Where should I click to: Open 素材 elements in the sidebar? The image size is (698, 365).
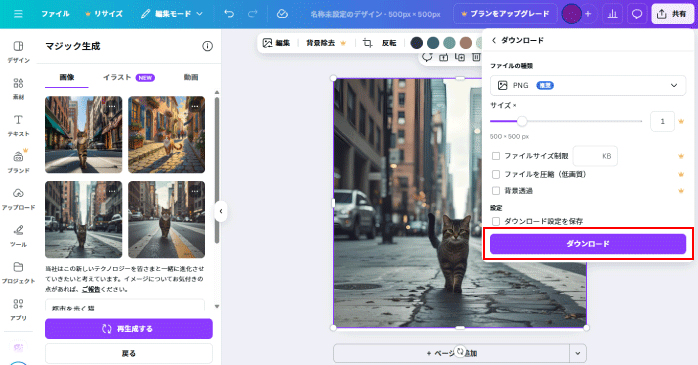(x=18, y=89)
